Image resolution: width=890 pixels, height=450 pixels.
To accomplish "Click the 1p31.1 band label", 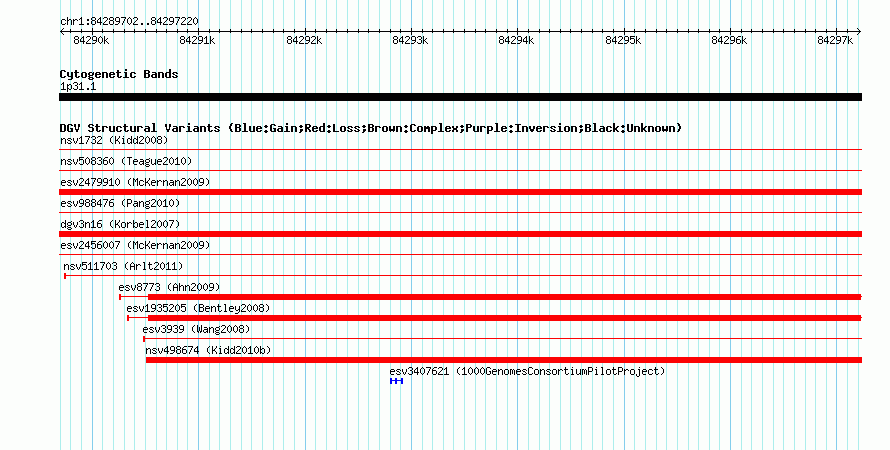I will 78,86.
